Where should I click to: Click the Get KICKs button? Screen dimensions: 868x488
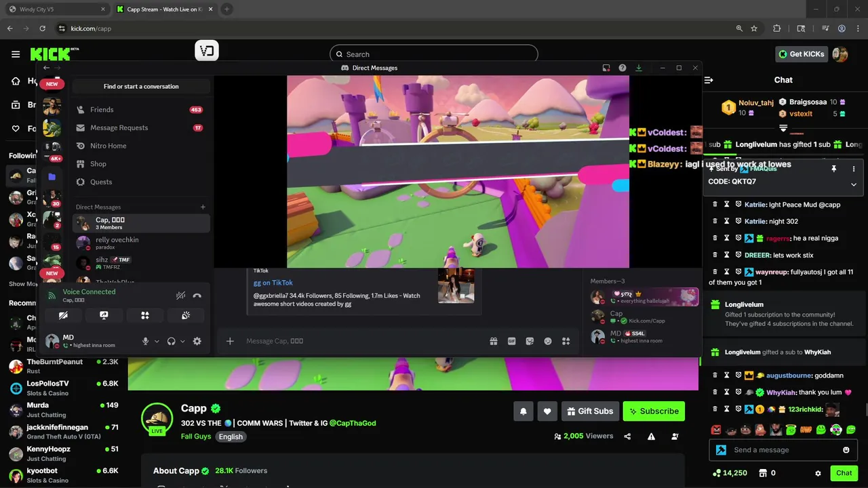point(802,54)
